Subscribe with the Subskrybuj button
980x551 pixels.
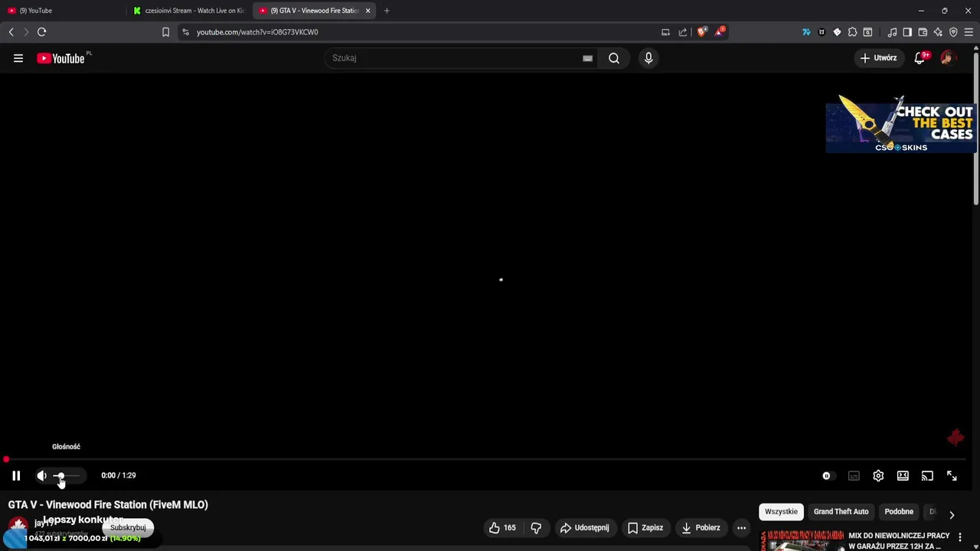[128, 527]
